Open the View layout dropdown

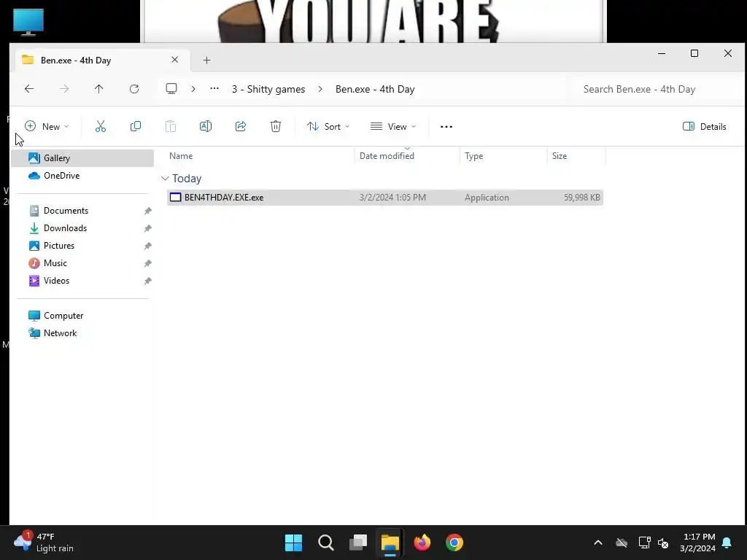tap(393, 127)
